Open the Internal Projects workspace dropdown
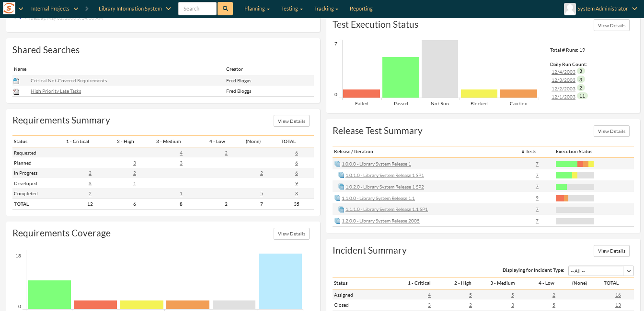This screenshot has height=311, width=644. click(54, 9)
